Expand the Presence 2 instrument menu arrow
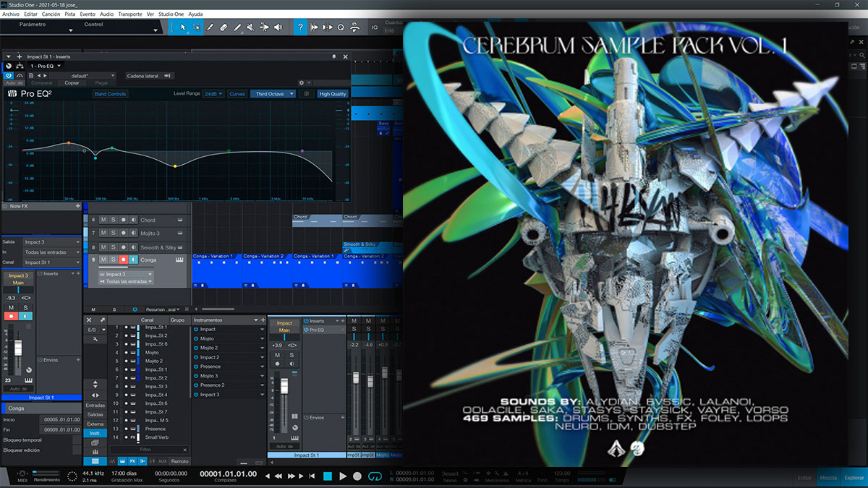Viewport: 868px width, 488px height. tap(262, 385)
